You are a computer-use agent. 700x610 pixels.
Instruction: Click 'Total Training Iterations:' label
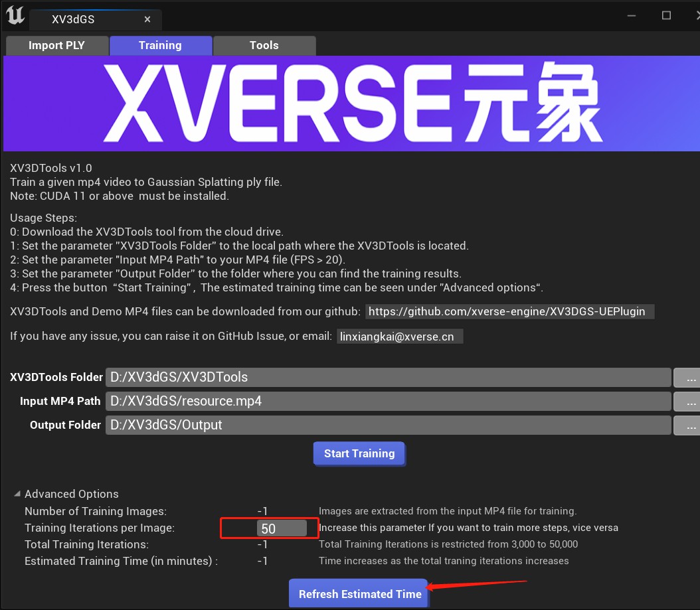click(x=86, y=544)
